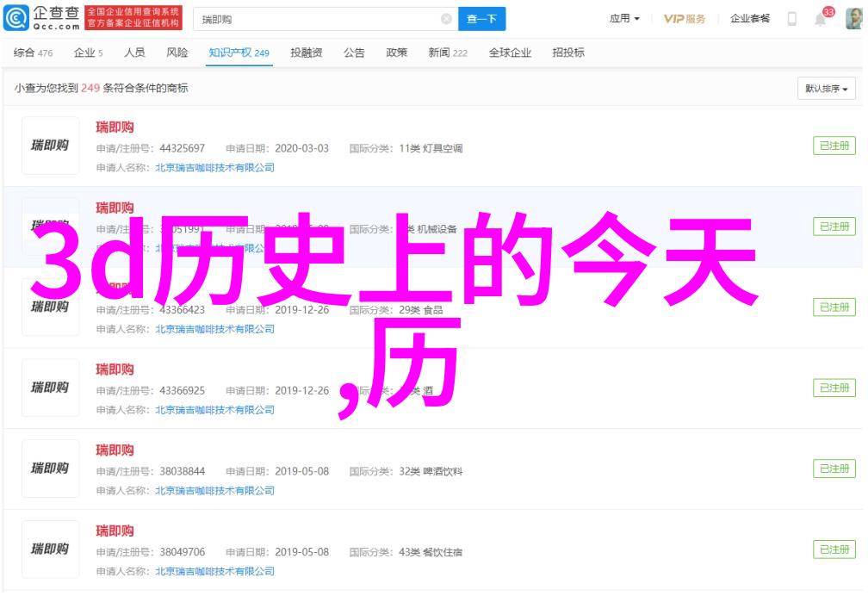Open the 瑞即购 title in the 机械设备 row
This screenshot has width=868, height=596.
(x=115, y=208)
